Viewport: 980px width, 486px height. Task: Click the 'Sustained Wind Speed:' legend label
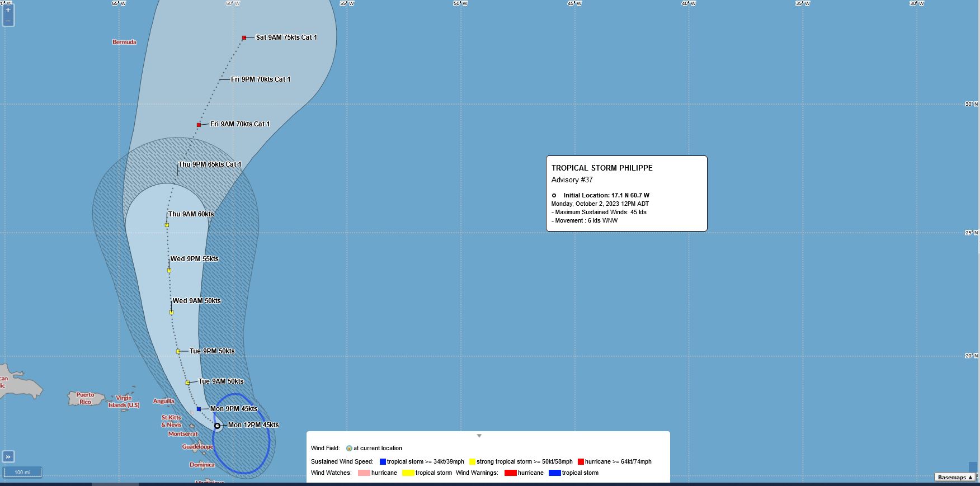click(342, 462)
